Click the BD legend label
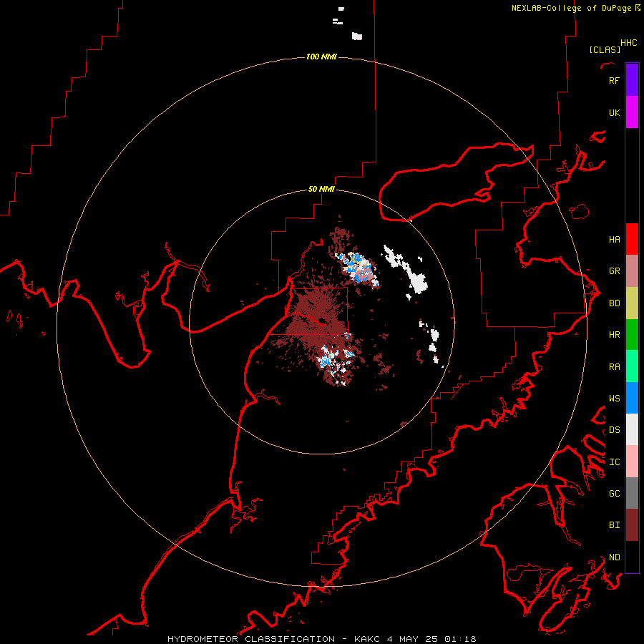 [614, 303]
